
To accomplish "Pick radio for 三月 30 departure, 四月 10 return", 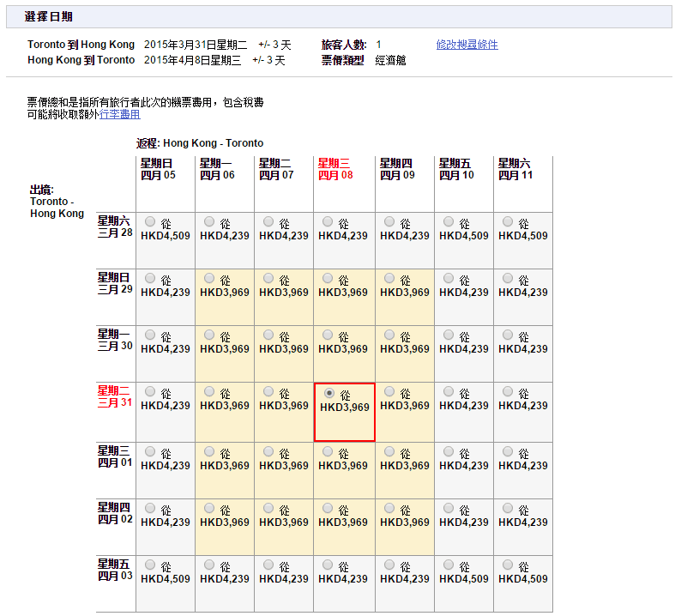I will (x=449, y=335).
